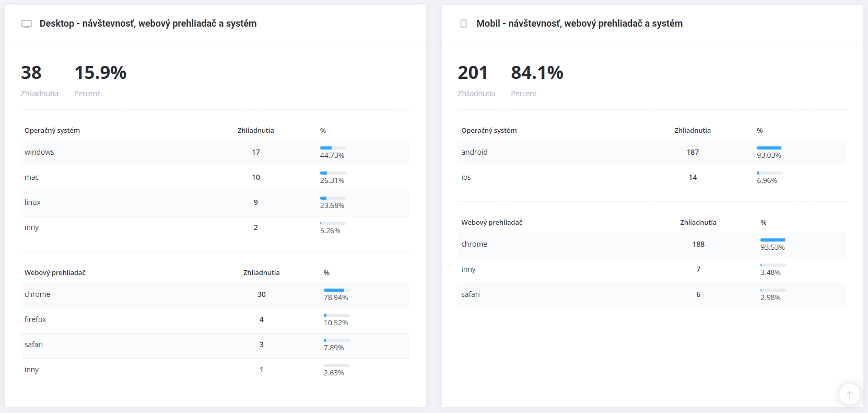The width and height of the screenshot is (868, 413).
Task: Click the desktop Operačný systém column header
Action: click(x=52, y=130)
